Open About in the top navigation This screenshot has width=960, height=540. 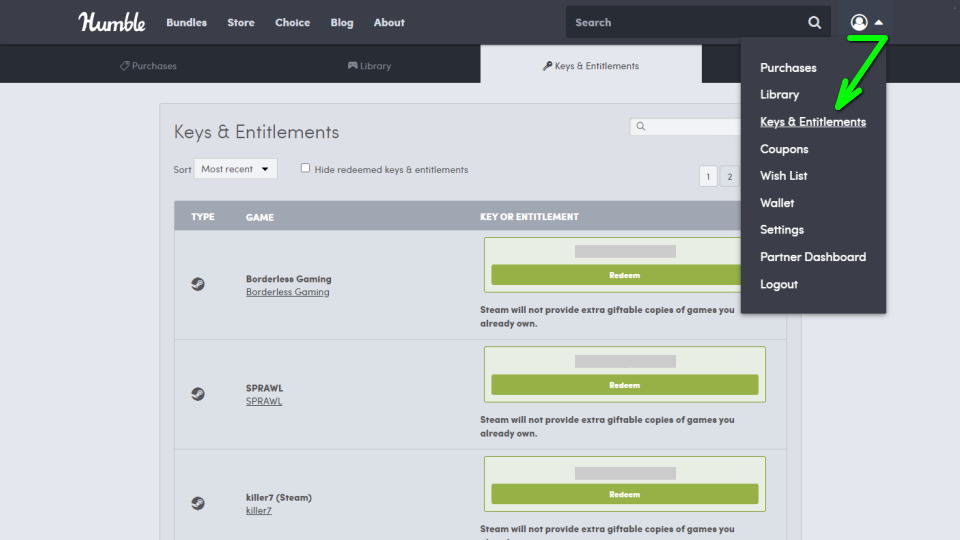[x=389, y=23]
